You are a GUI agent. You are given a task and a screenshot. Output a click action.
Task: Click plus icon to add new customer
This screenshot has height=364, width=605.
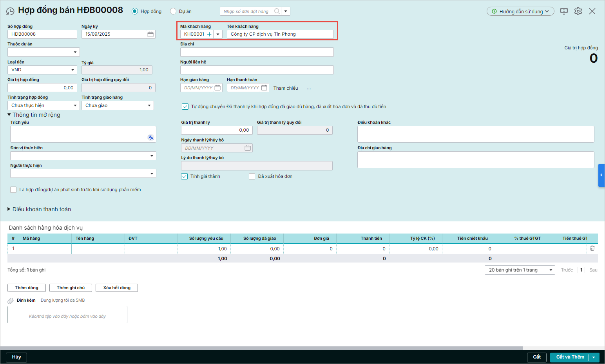209,34
